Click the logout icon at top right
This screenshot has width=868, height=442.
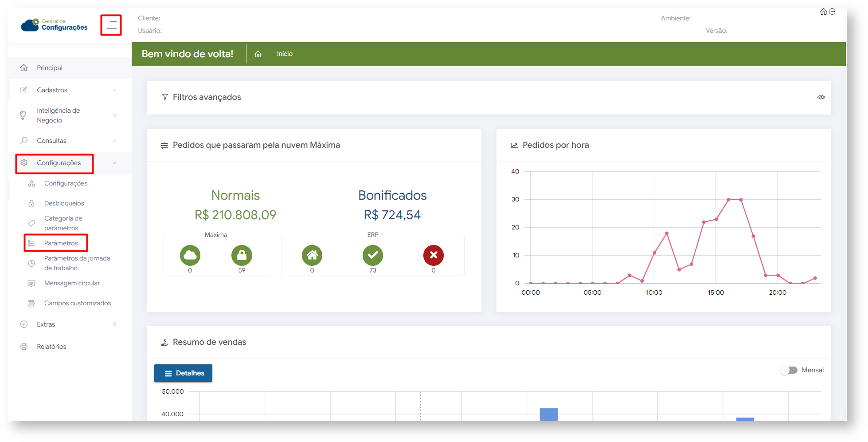(832, 12)
